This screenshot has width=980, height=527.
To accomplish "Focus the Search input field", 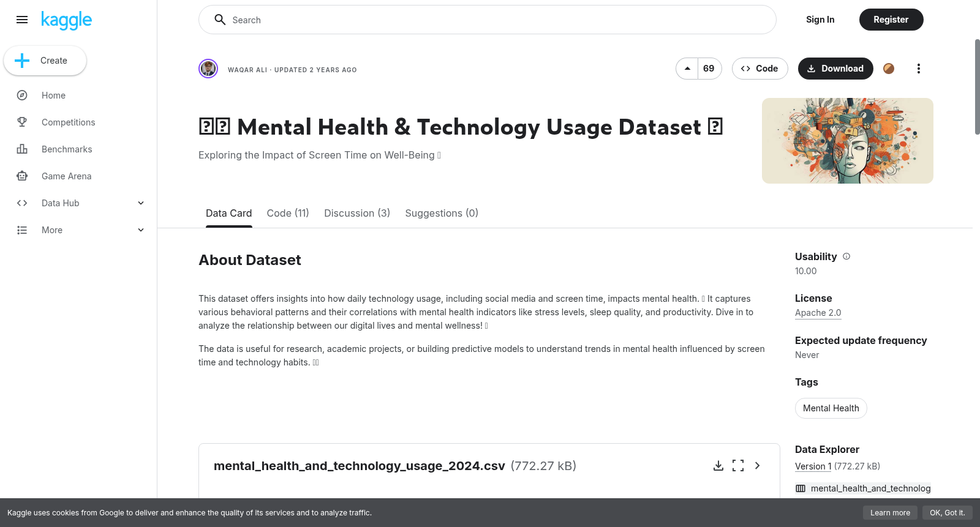I will click(x=488, y=20).
